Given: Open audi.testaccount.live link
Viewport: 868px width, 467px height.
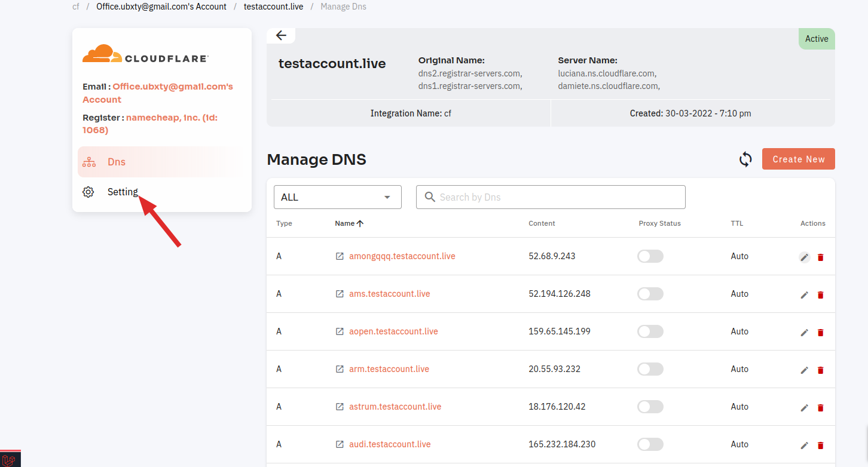Looking at the screenshot, I should (390, 444).
